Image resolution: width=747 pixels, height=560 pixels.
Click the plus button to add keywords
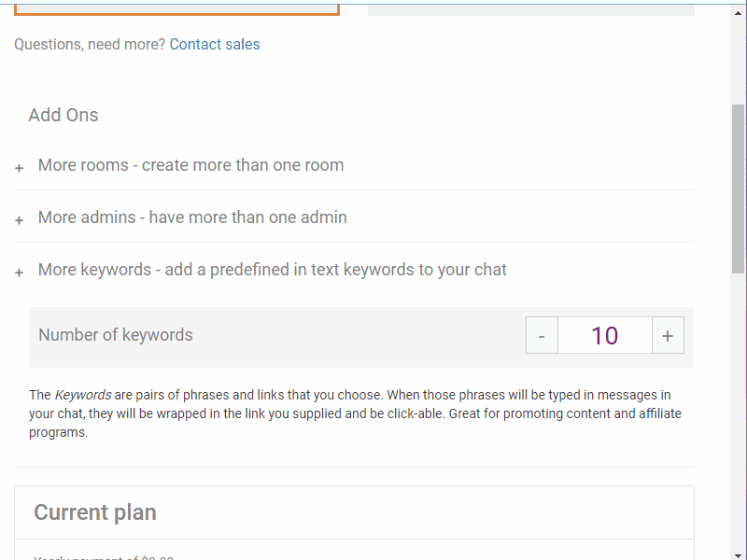pyautogui.click(x=668, y=334)
